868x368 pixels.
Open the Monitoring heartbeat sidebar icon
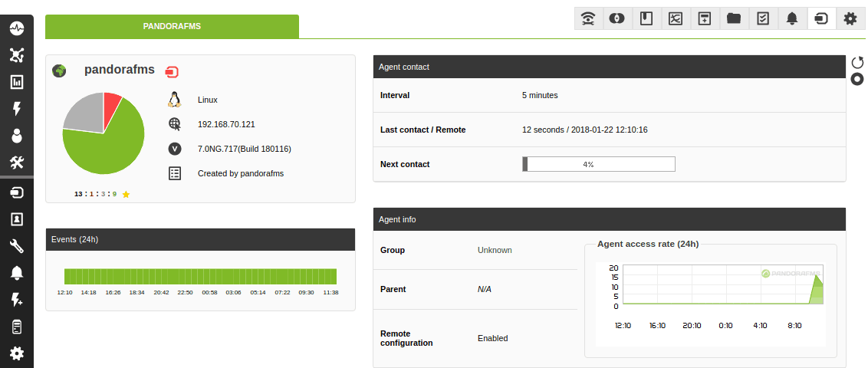(x=17, y=27)
